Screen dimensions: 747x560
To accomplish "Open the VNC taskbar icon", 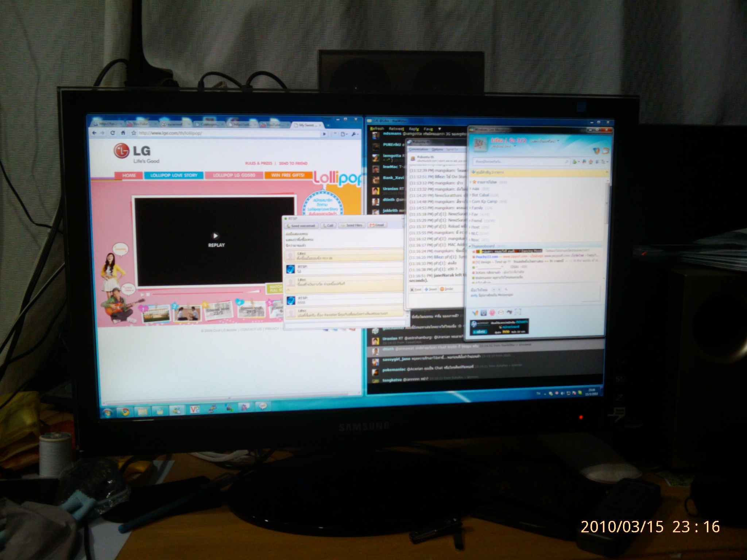I will [195, 410].
